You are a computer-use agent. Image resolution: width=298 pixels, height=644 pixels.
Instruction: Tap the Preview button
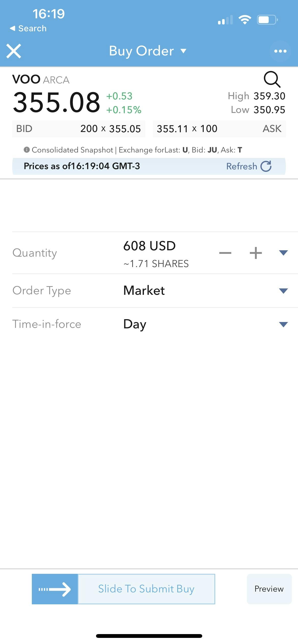click(x=269, y=589)
